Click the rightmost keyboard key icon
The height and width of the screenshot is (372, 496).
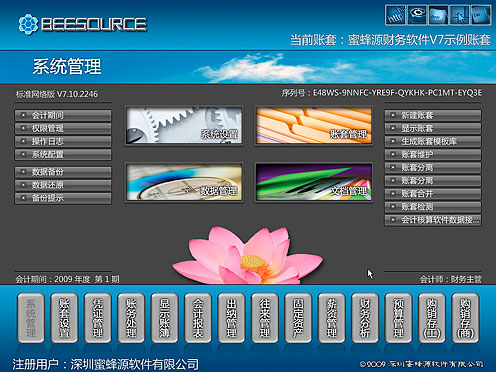481,15
